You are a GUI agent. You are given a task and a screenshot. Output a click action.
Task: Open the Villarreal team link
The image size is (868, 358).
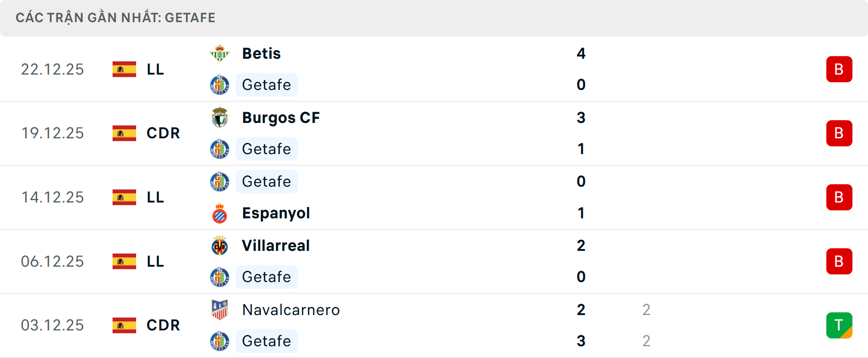click(x=276, y=246)
